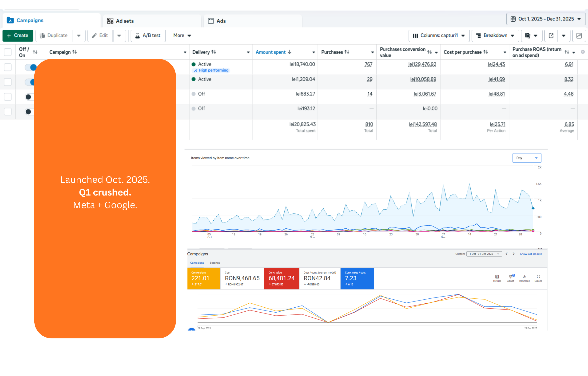Click the next-period arrow beside the custom date range
This screenshot has height=376, width=588.
[x=514, y=254]
